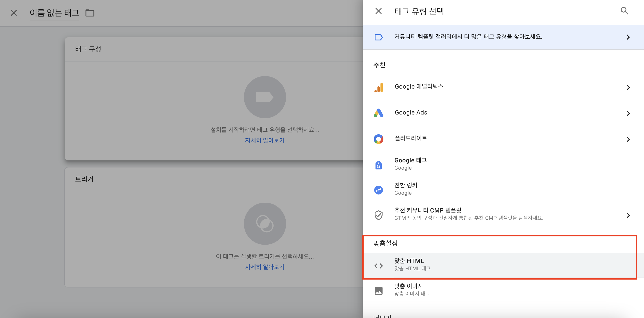Click 자세히 알아보기 link under tag configuration
The width and height of the screenshot is (644, 318).
point(265,140)
